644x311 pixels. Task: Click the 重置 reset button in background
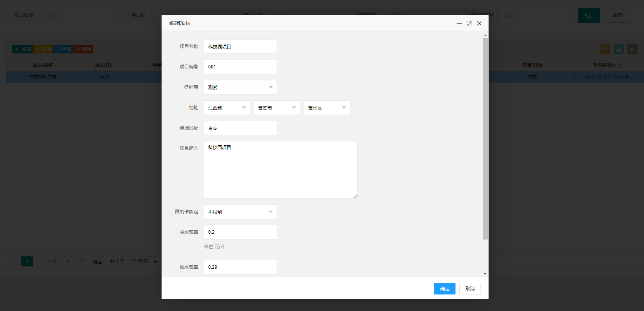click(x=617, y=15)
